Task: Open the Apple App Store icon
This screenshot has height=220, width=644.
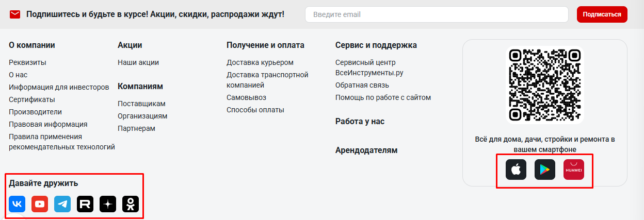Action: click(516, 170)
